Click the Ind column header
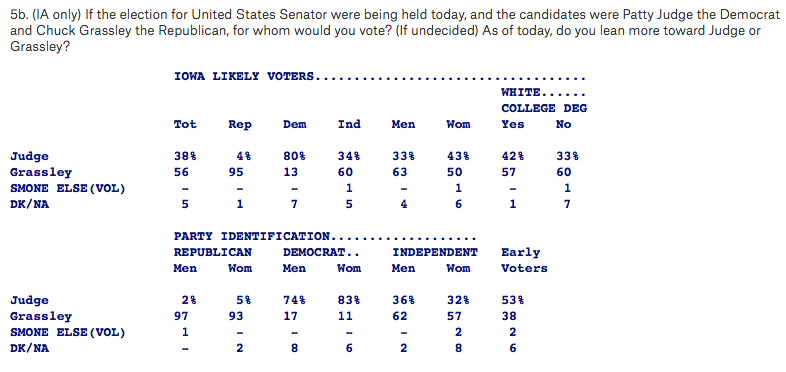Image resolution: width=786 pixels, height=372 pixels. 349,124
